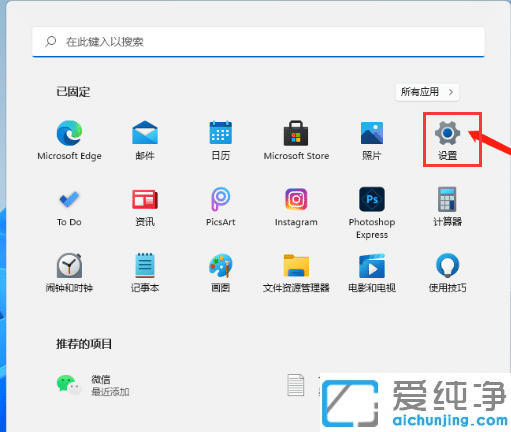Open 使用技巧 tips app
Viewport: 511px width, 432px height.
pos(447,273)
